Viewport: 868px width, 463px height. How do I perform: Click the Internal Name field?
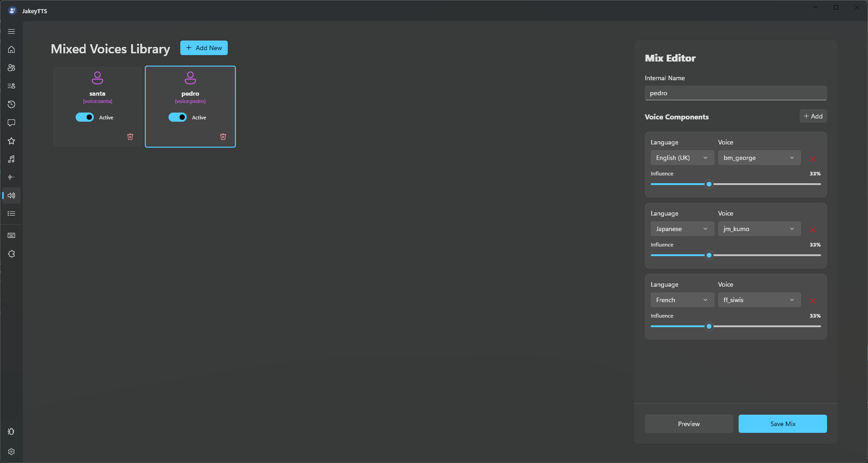[x=735, y=93]
